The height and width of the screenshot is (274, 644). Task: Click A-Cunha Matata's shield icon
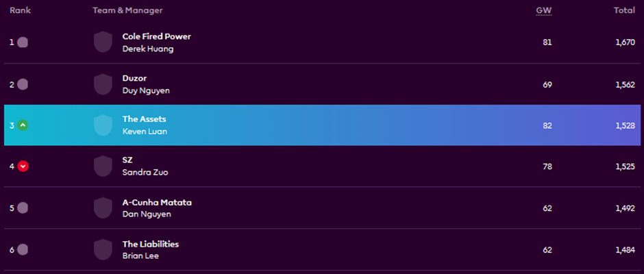(x=103, y=208)
